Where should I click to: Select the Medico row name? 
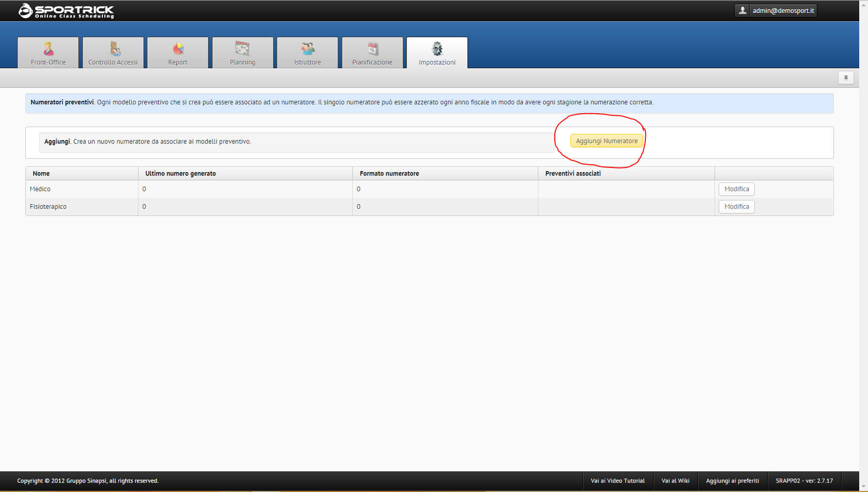click(x=40, y=189)
